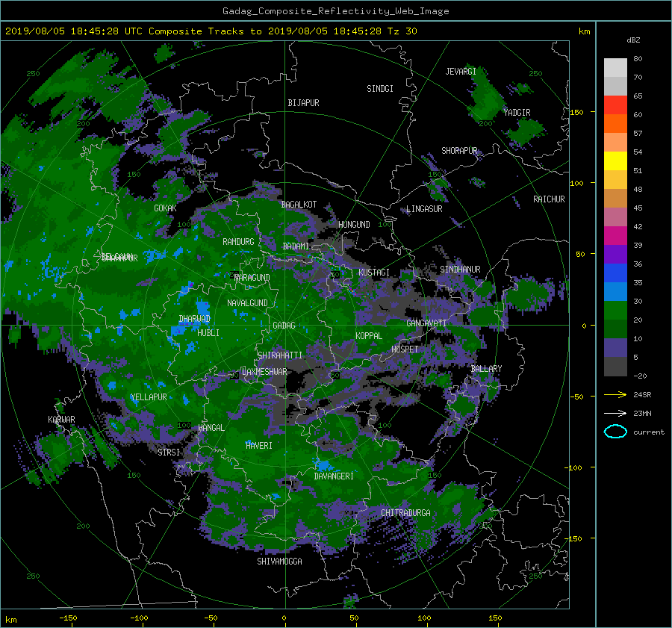The width and height of the screenshot is (672, 628).
Task: Click the GADAG radar center label
Action: pos(284,326)
